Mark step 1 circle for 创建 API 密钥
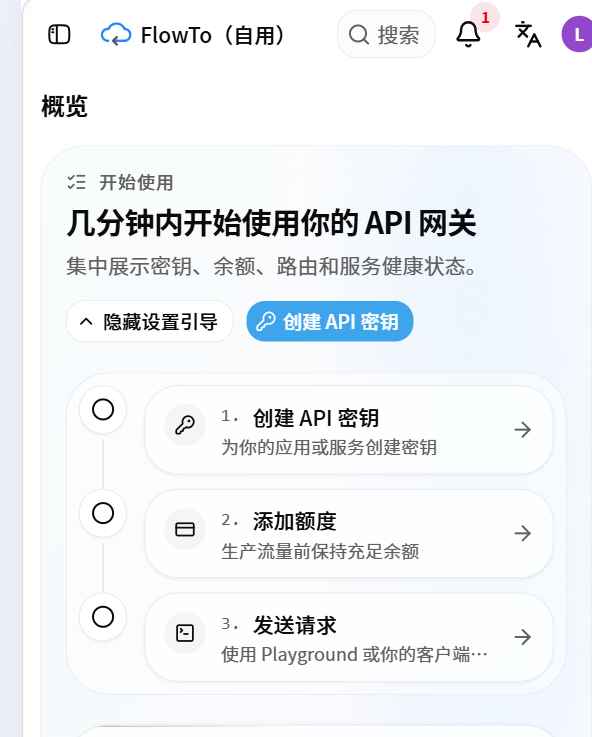 coord(103,409)
